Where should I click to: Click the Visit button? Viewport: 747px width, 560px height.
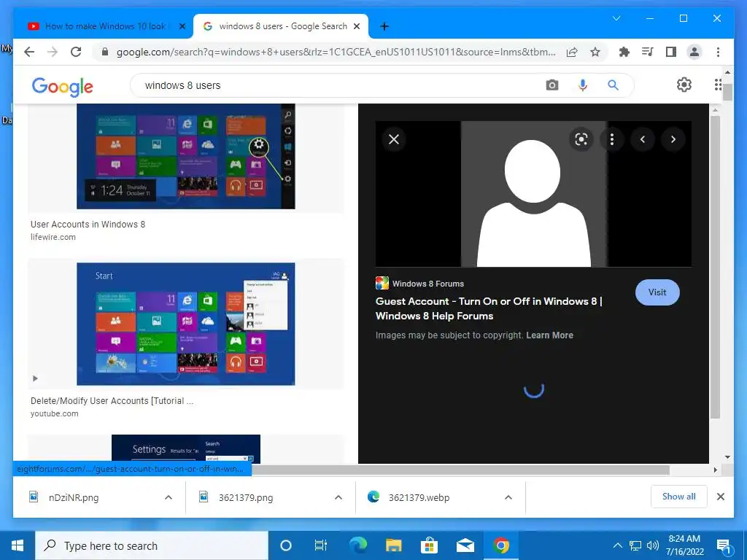coord(657,292)
